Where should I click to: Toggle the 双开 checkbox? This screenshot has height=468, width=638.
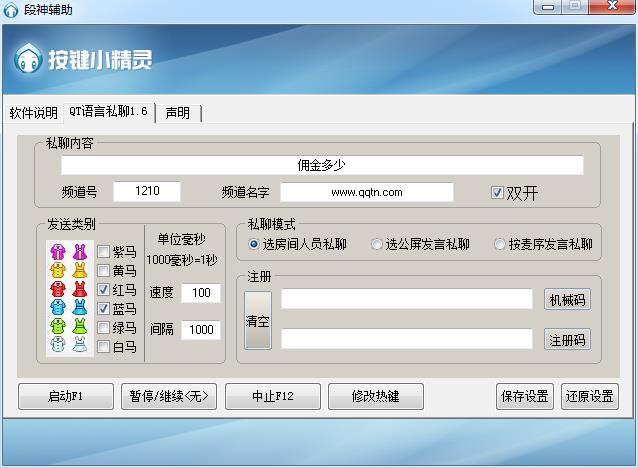tap(497, 193)
